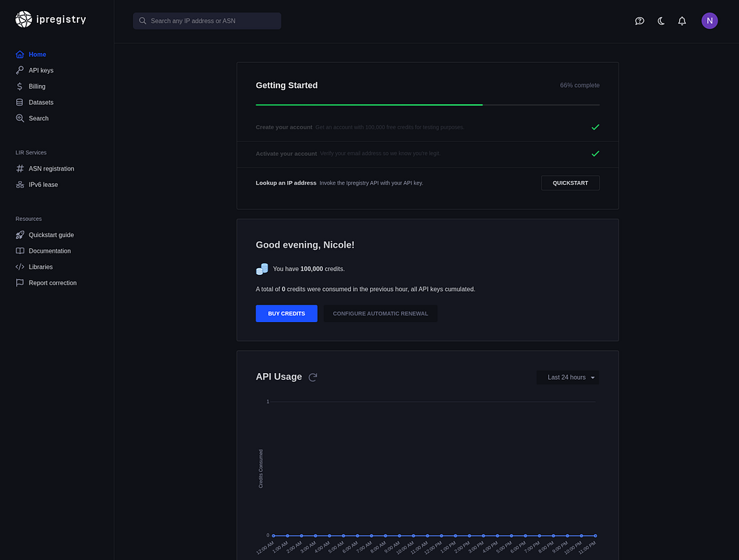Click the '100,000' credits value
This screenshot has width=739, height=560.
312,269
